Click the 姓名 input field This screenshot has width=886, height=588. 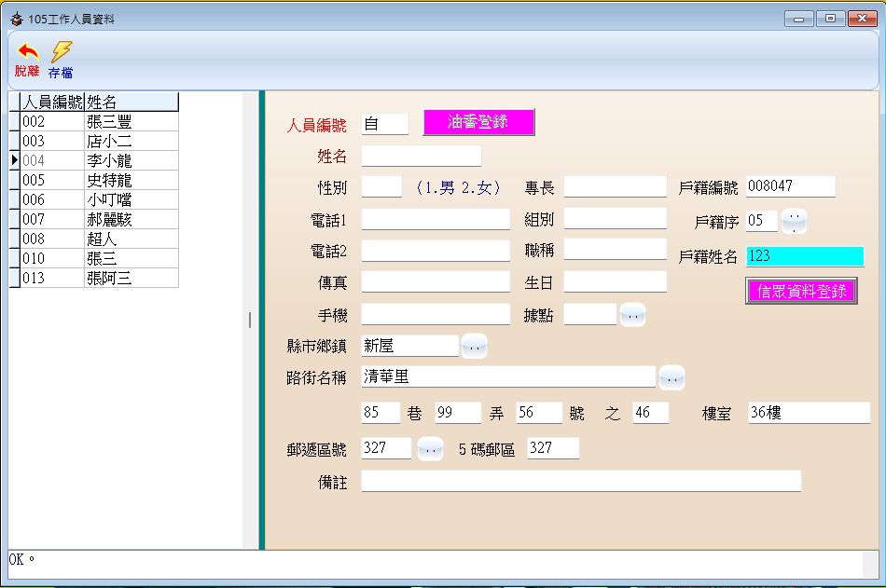pyautogui.click(x=421, y=156)
